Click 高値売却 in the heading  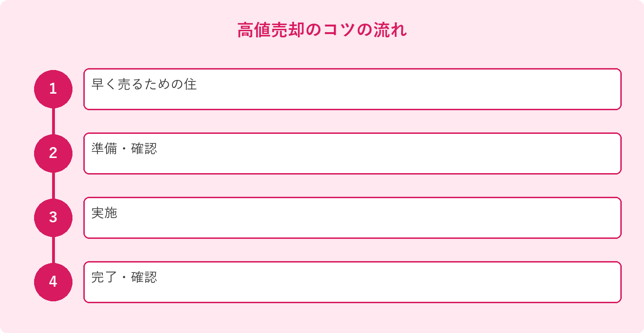pyautogui.click(x=271, y=30)
